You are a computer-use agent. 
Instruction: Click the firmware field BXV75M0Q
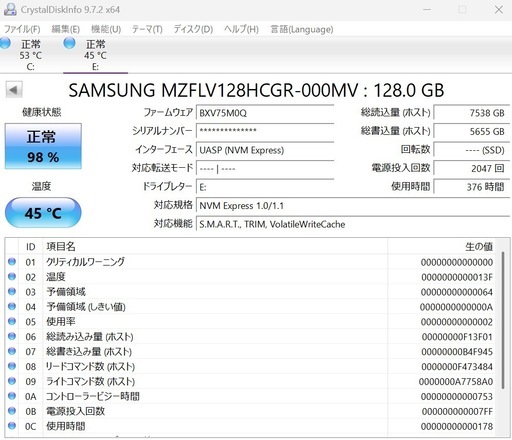tap(265, 113)
